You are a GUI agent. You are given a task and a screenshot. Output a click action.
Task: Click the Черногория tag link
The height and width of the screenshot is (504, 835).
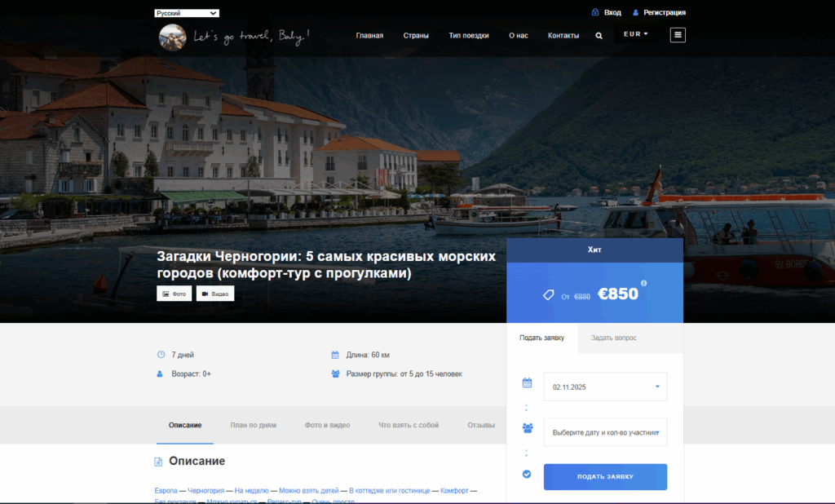(205, 491)
